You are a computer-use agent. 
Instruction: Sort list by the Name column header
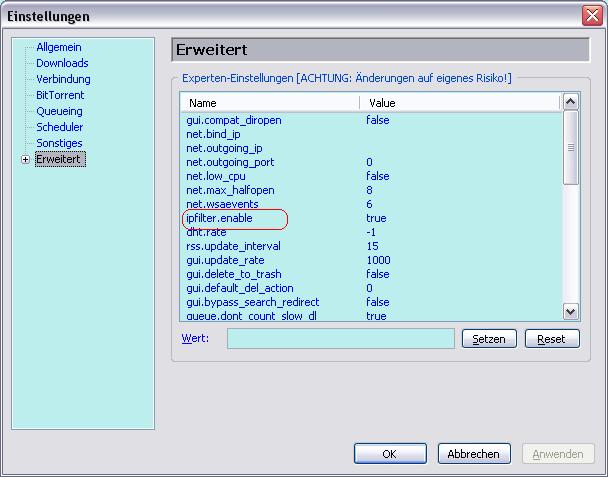point(270,103)
